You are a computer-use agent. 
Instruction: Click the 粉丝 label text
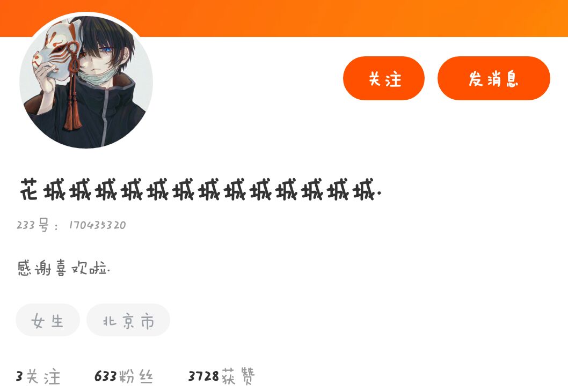pos(136,376)
